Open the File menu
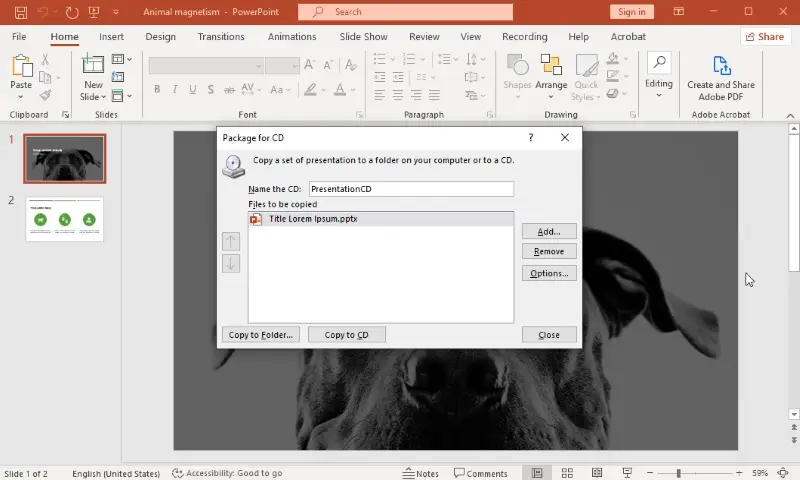The width and height of the screenshot is (800, 480). (19, 37)
